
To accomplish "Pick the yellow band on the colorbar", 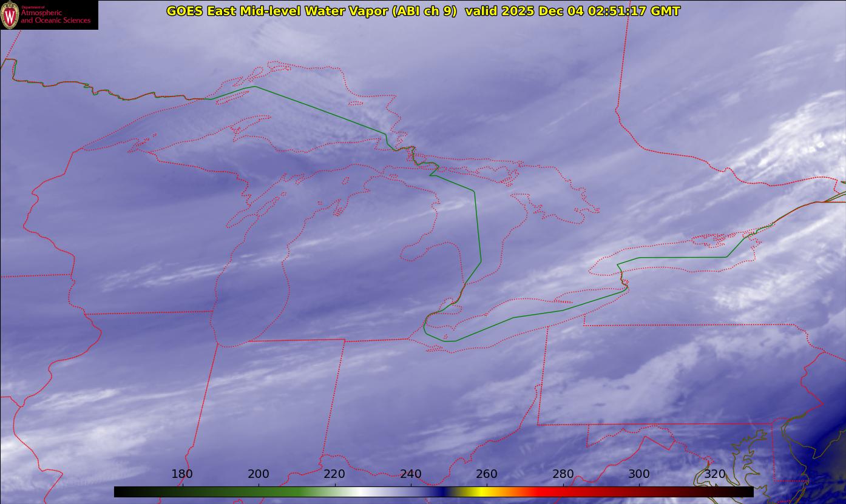I will pyautogui.click(x=479, y=492).
